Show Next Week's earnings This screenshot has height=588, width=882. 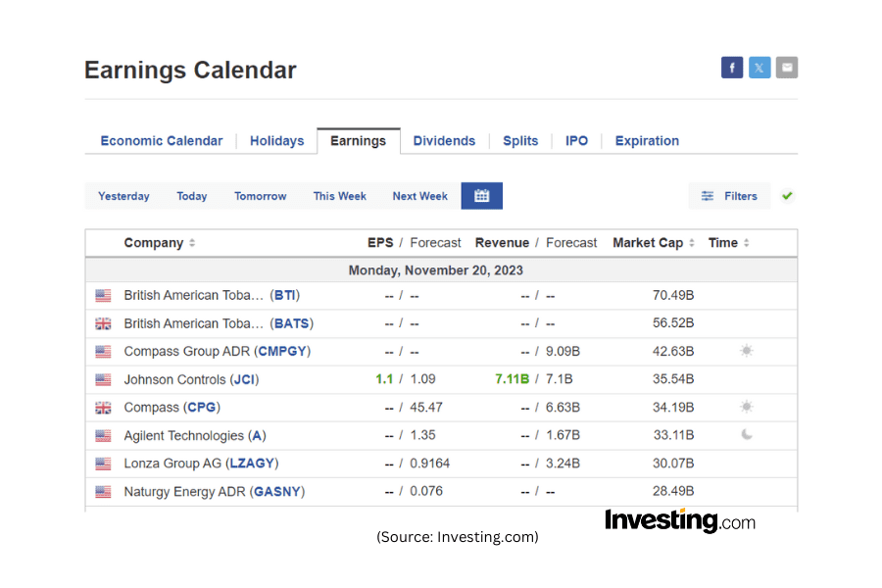click(420, 196)
